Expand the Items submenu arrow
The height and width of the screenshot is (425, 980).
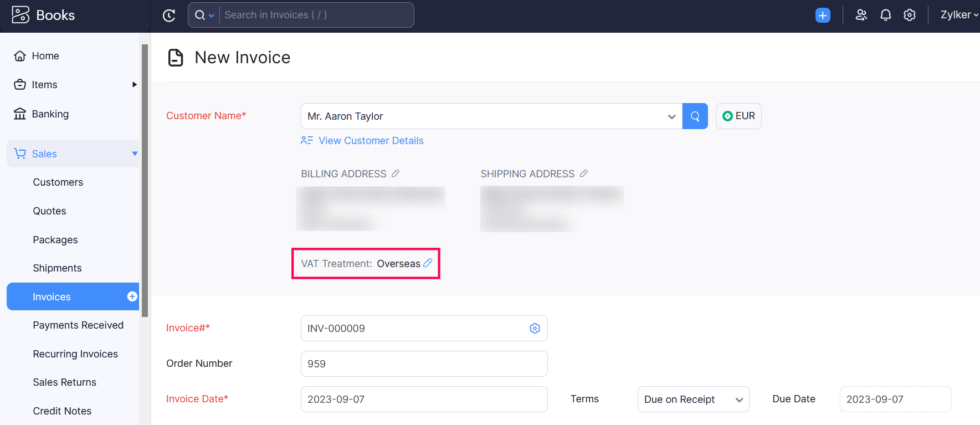134,85
